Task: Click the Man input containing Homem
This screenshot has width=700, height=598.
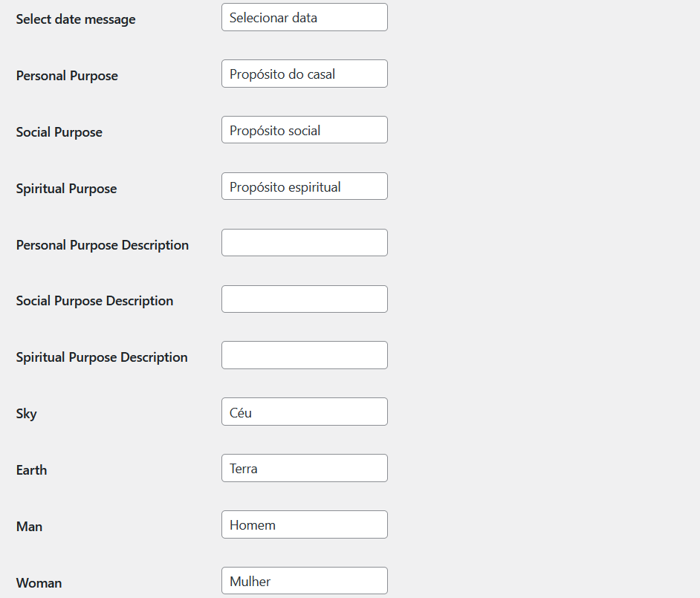Action: pyautogui.click(x=304, y=524)
